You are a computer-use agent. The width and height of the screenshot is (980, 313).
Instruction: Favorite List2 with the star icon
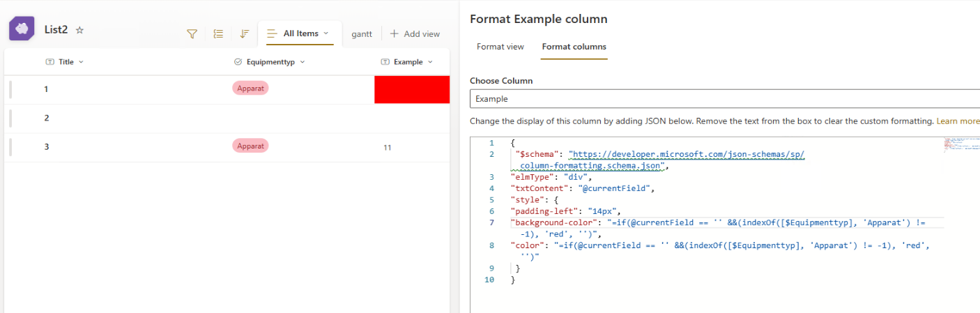coord(79,30)
